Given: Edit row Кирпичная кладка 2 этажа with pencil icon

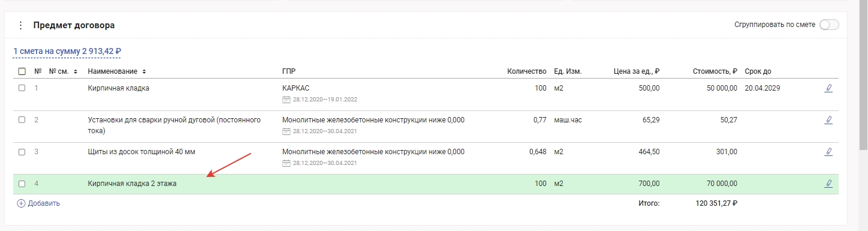Looking at the screenshot, I should pos(828,184).
